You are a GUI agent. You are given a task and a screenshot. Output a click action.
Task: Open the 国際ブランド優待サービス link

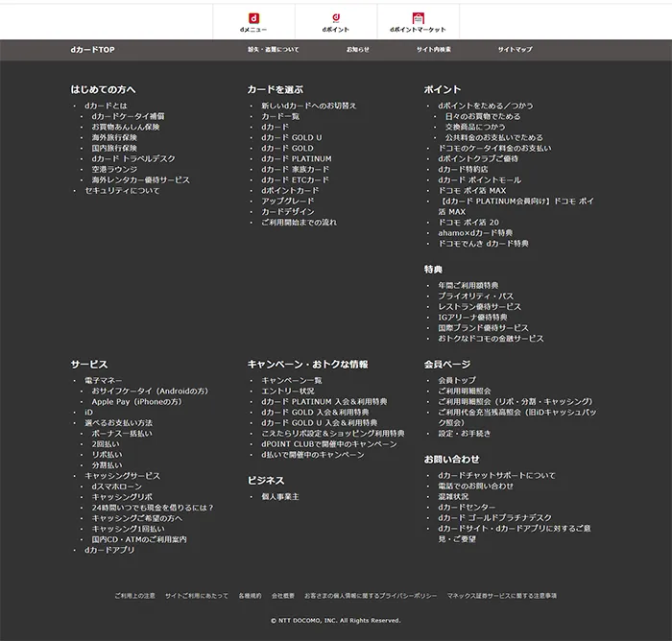483,328
